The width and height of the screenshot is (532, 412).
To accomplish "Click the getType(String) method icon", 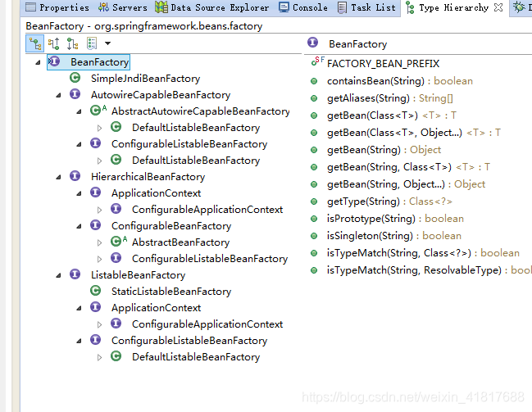I will click(x=314, y=201).
